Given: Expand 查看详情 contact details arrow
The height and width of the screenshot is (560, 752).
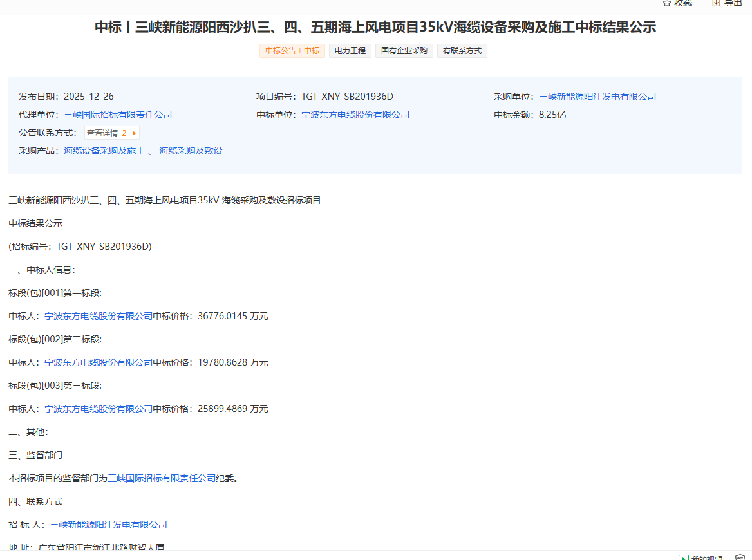Looking at the screenshot, I should click(x=135, y=133).
